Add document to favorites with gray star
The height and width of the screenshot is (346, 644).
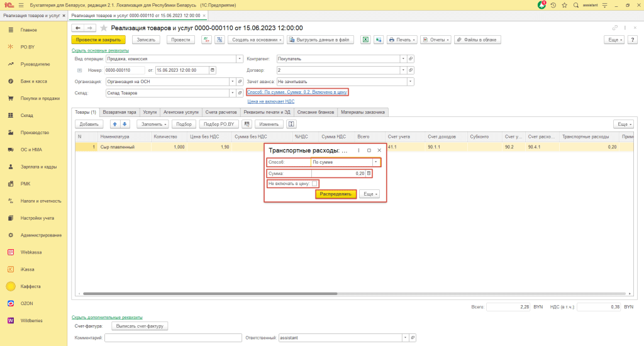click(x=104, y=28)
